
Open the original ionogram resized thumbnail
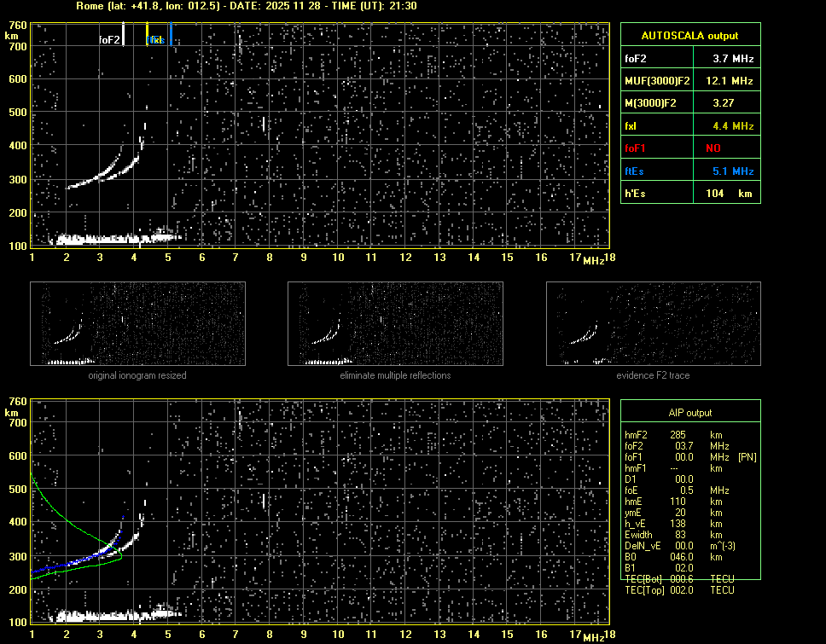137,323
